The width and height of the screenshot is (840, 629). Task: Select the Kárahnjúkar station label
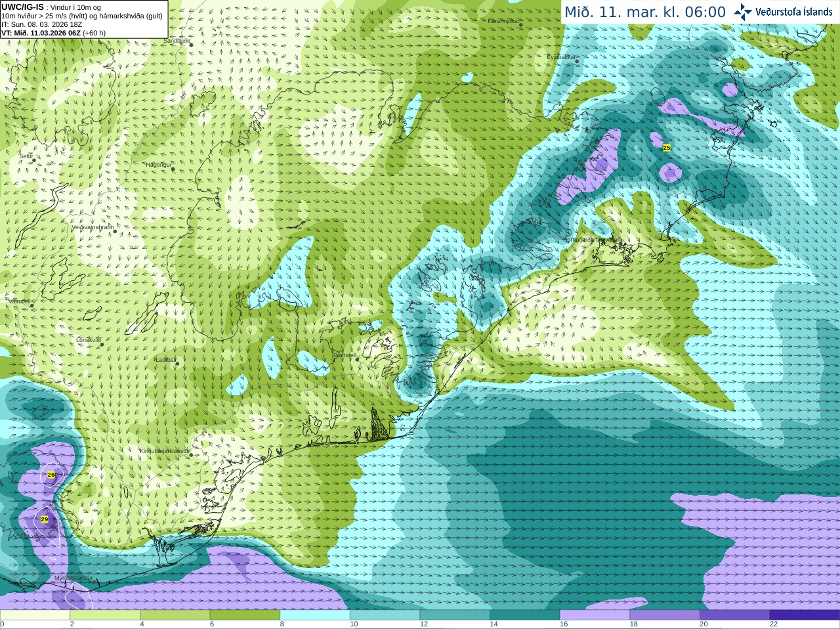503,21
